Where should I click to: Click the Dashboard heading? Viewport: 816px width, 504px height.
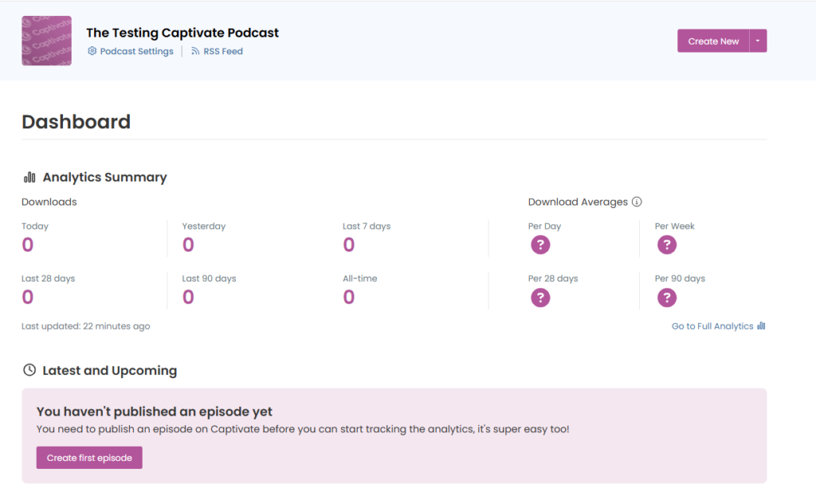(76, 122)
